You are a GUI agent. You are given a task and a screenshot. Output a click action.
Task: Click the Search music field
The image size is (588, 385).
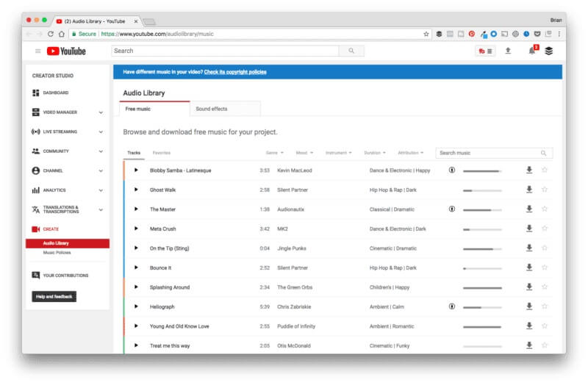494,153
